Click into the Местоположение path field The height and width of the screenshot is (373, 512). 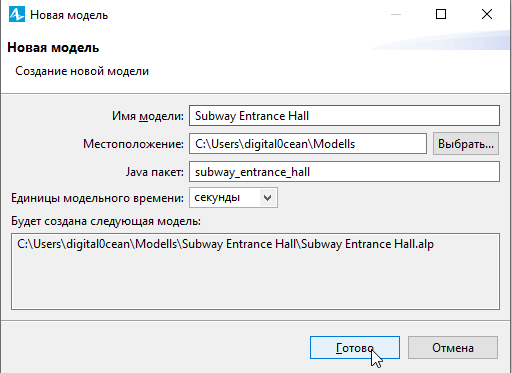308,144
